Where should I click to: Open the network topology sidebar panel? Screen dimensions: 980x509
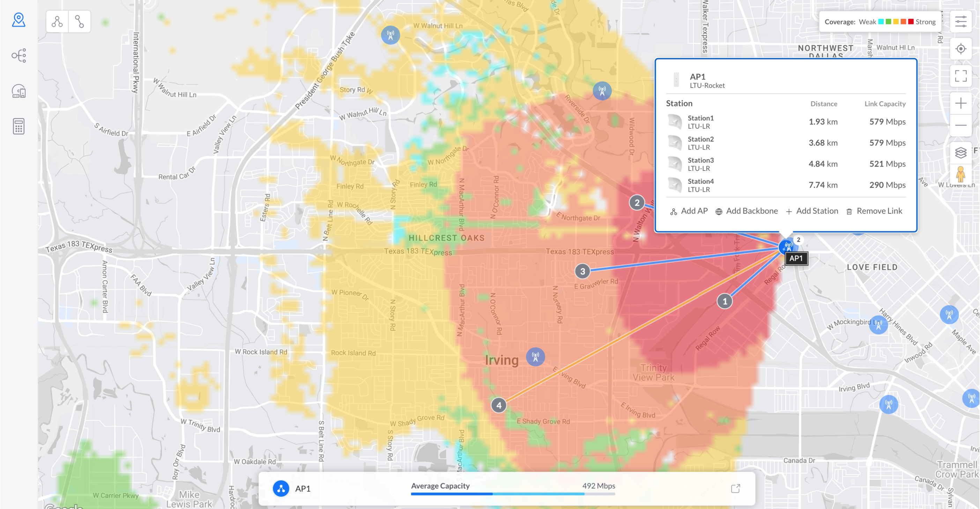coord(18,55)
